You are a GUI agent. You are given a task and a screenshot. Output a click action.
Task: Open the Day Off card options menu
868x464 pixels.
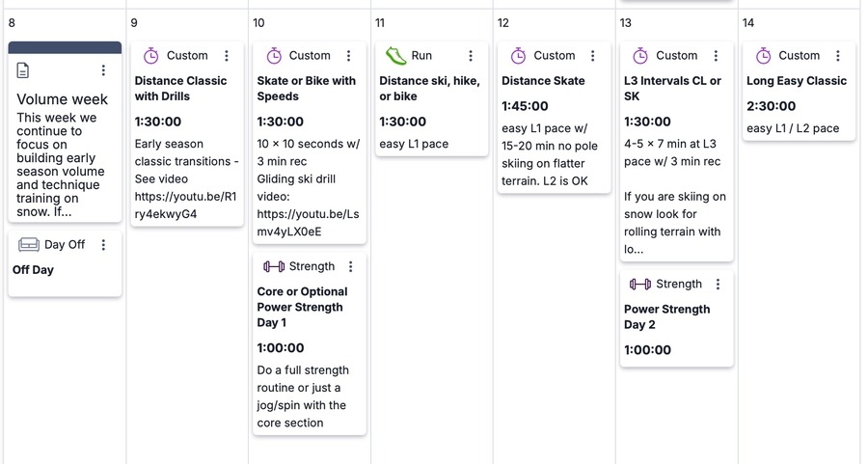(x=103, y=245)
